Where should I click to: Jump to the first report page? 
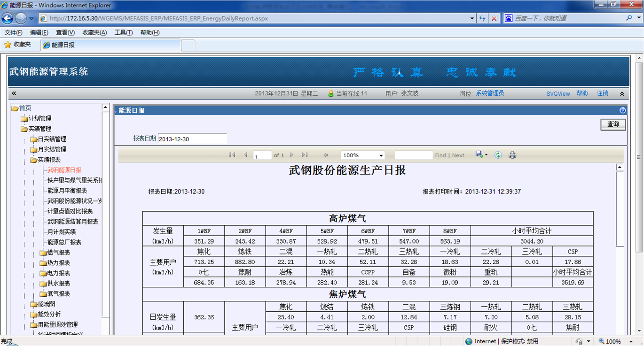tap(232, 155)
